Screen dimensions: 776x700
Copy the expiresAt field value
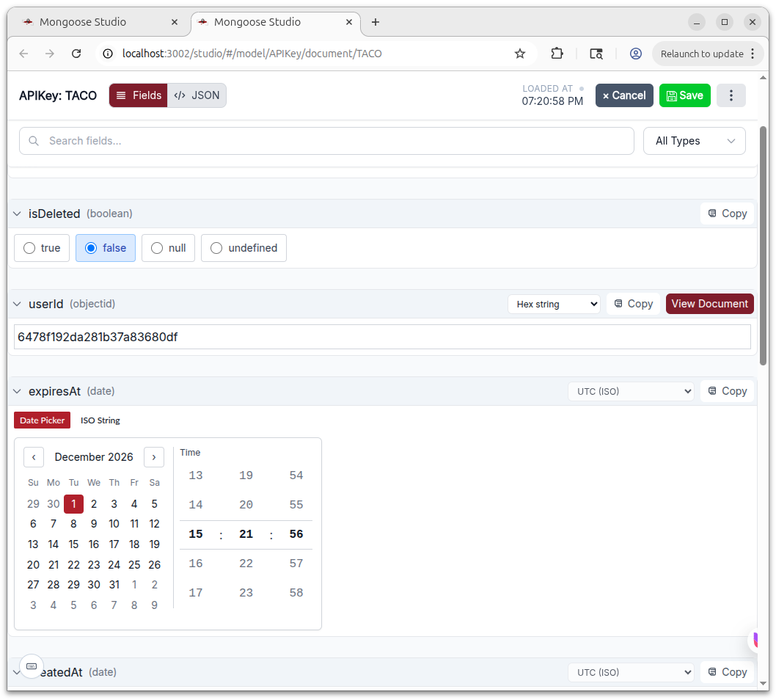pyautogui.click(x=727, y=391)
